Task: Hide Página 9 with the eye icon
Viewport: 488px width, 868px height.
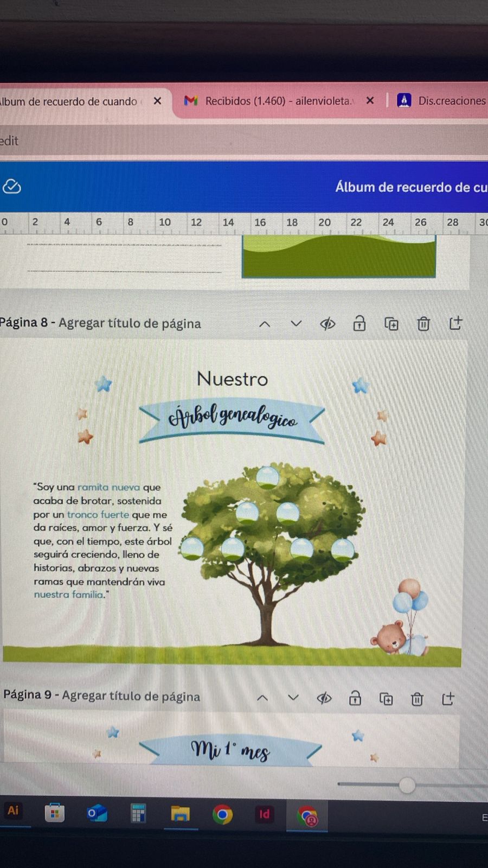Action: coord(324,698)
